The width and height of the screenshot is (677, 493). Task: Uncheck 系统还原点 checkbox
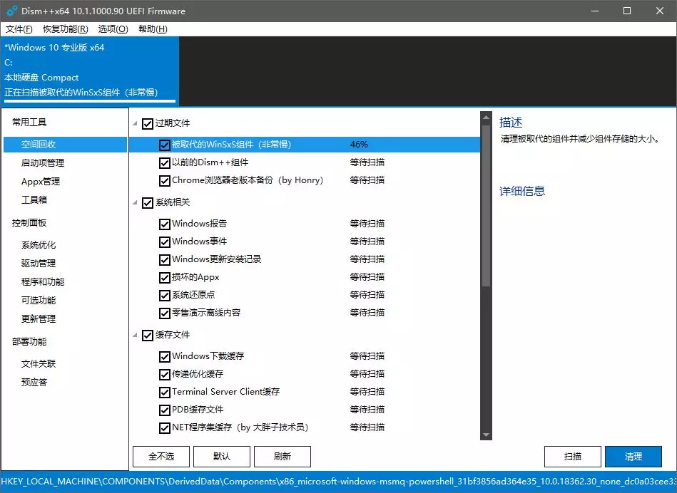point(164,295)
